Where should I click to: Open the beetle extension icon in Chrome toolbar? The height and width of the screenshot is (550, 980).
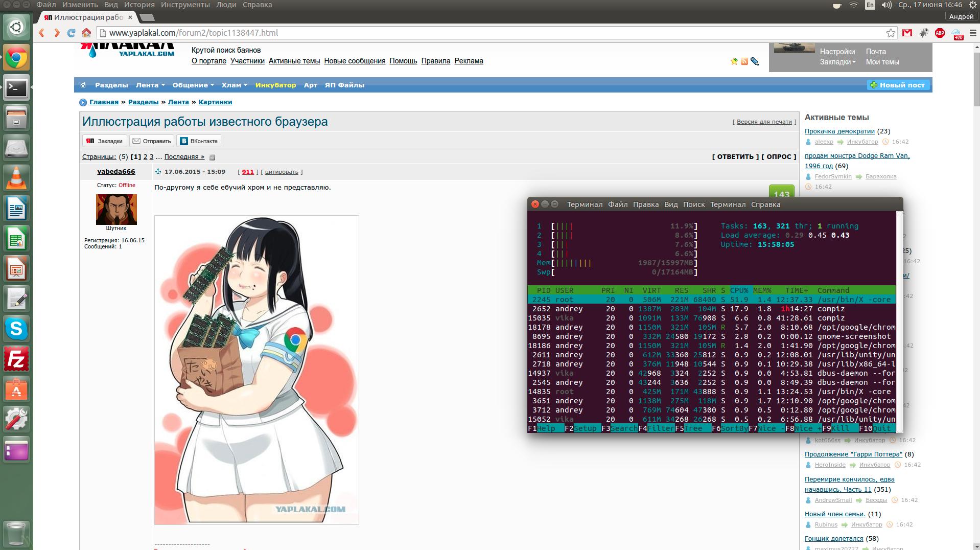pos(923,33)
